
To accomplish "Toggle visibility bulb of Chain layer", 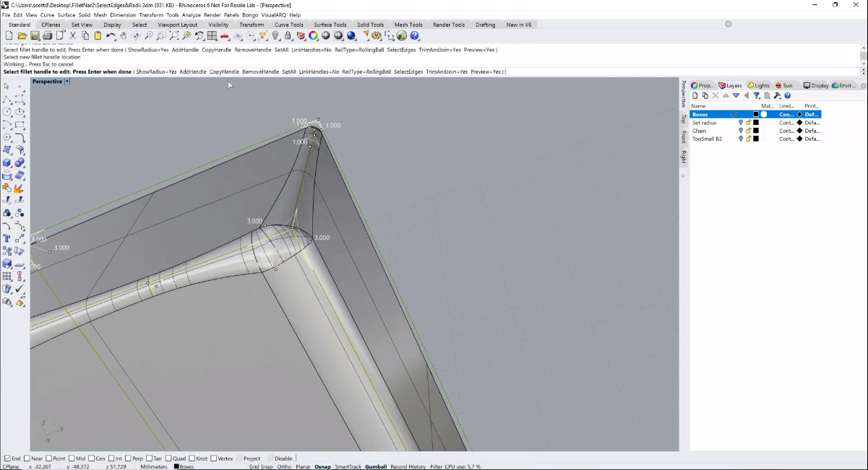I will [741, 131].
